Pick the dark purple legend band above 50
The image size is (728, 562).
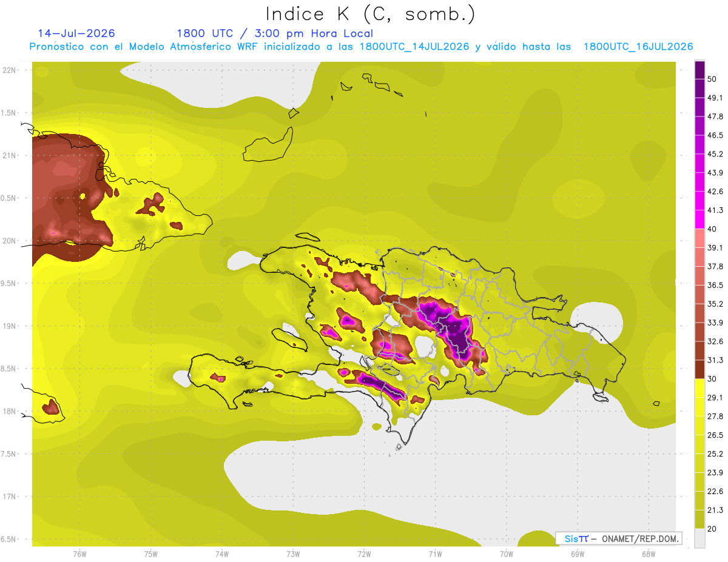click(x=699, y=69)
